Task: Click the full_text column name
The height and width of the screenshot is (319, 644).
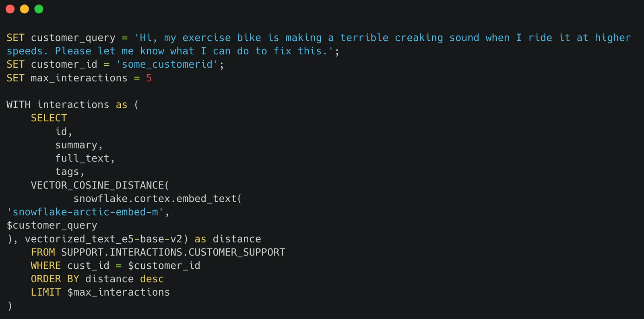Action: click(x=83, y=158)
